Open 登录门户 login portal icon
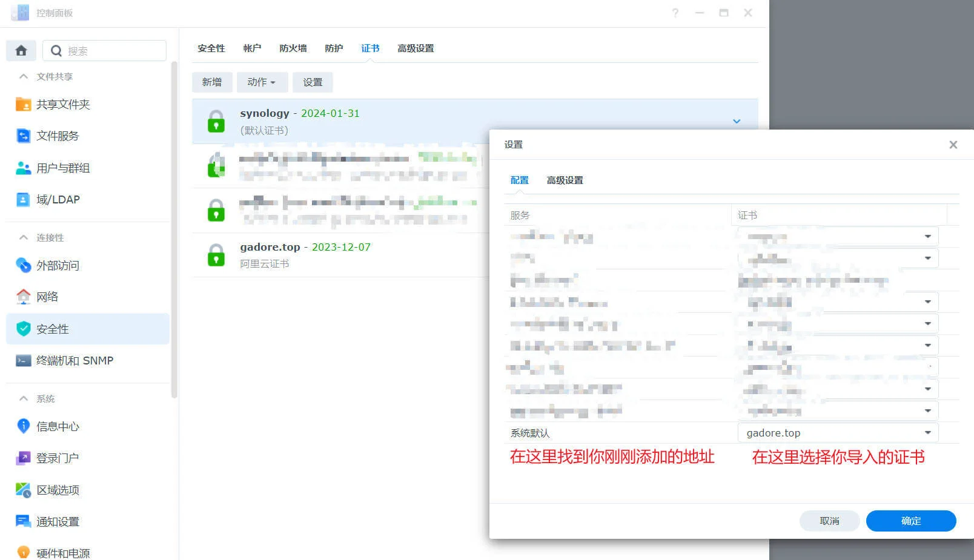The width and height of the screenshot is (974, 560). (23, 458)
